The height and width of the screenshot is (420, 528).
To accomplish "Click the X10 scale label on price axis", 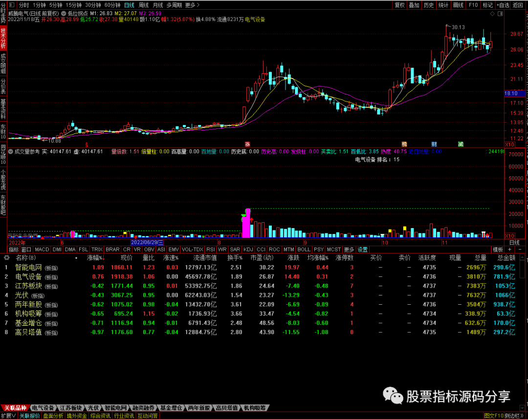I will point(509,145).
